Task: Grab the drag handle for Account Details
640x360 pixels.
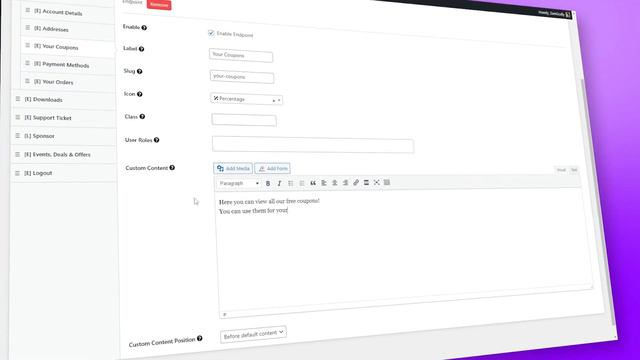Action: (28, 10)
